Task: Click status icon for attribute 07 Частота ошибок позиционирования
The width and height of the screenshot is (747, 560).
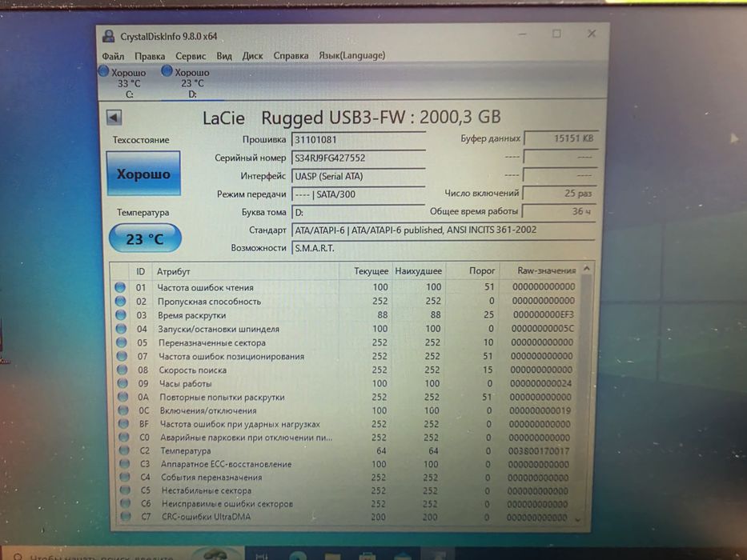Action: pos(122,356)
